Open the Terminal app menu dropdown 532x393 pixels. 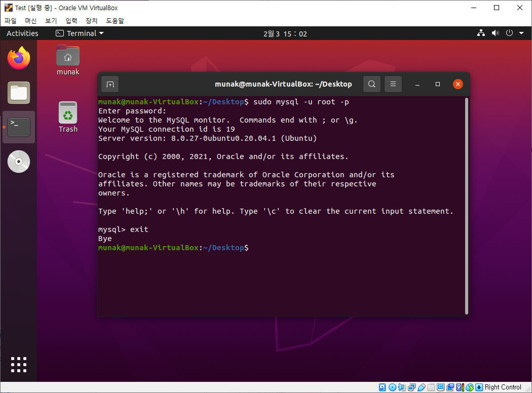click(80, 33)
